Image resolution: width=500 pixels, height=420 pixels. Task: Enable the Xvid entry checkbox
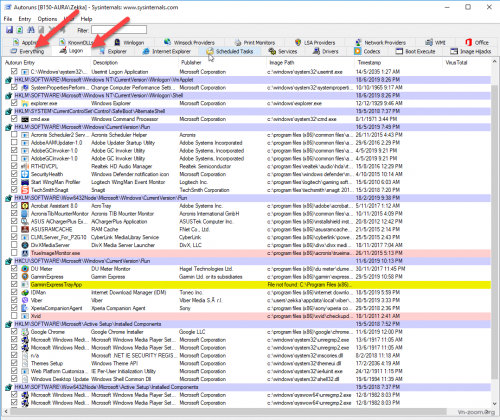[14, 316]
